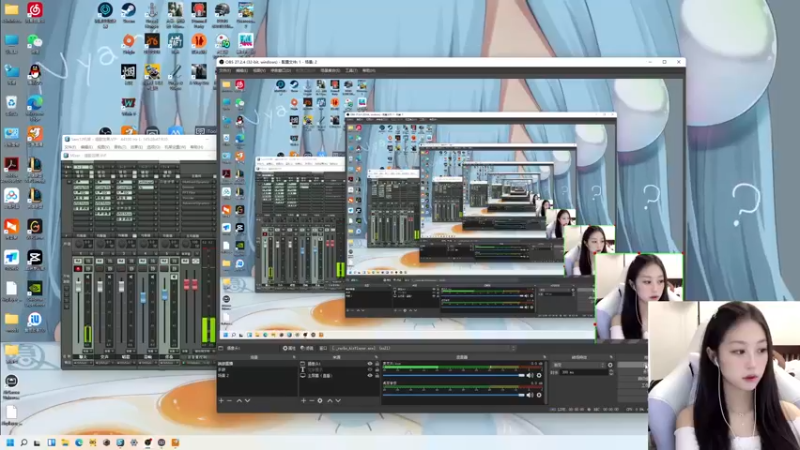
Task: Open scene transition type dropdown in OBS
Action: (x=579, y=365)
